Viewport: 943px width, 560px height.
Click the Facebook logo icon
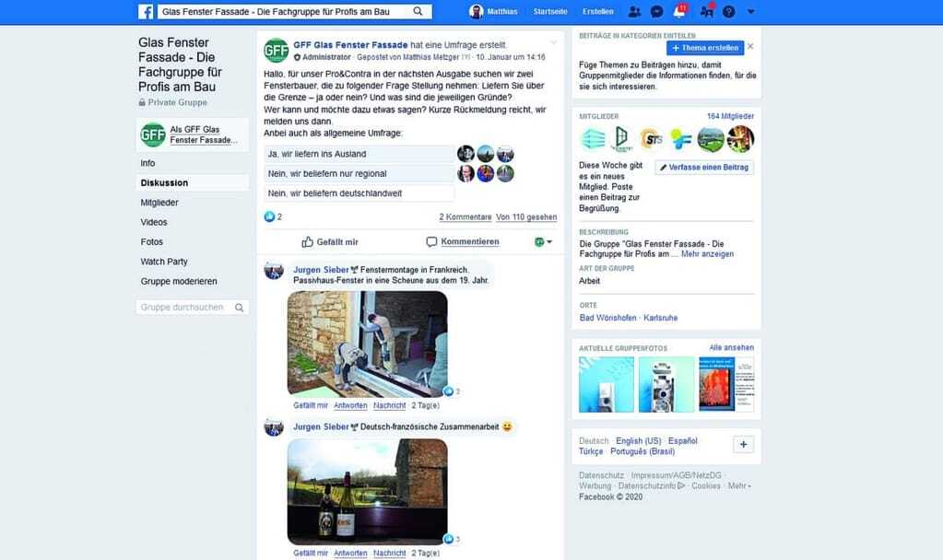click(x=146, y=12)
